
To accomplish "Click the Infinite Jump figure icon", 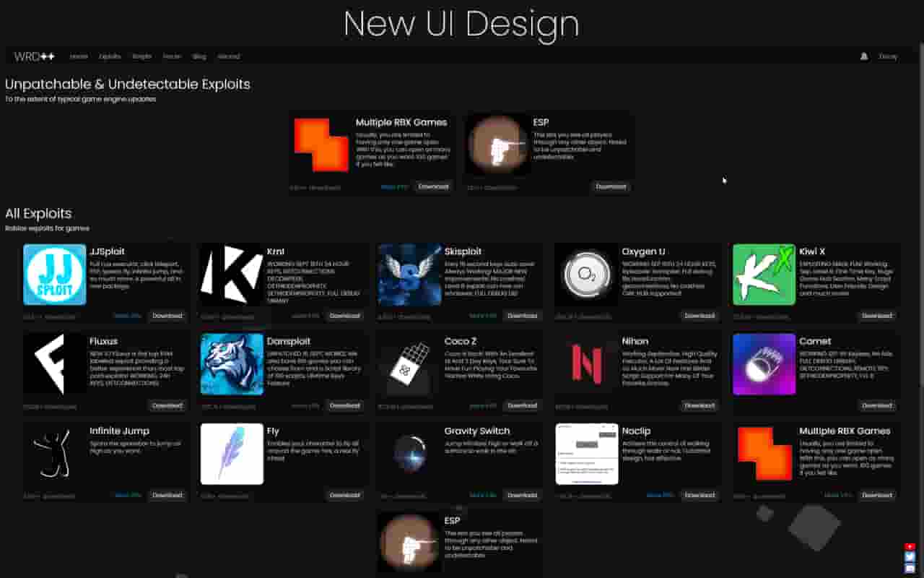I will click(x=55, y=454).
